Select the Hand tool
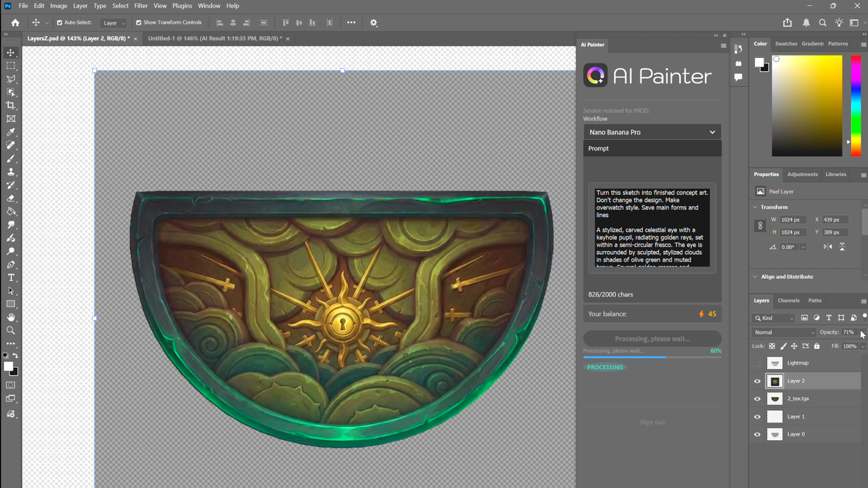Screen dimensions: 868x488 click(11, 317)
